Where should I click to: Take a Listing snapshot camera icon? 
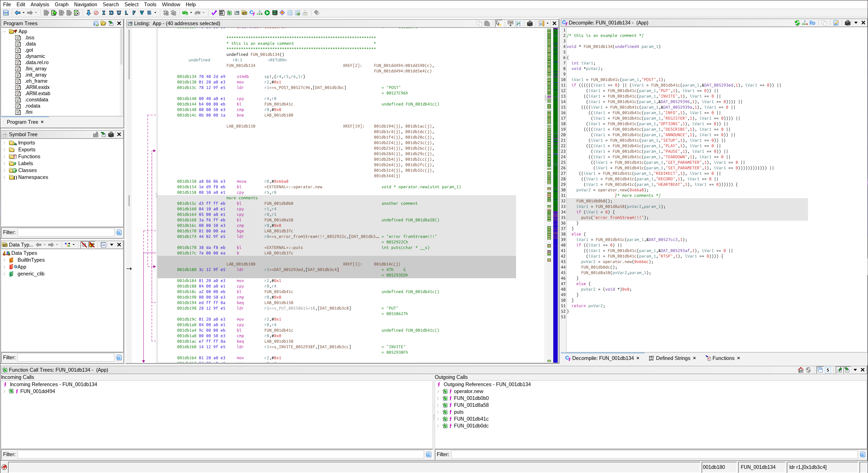[530, 23]
